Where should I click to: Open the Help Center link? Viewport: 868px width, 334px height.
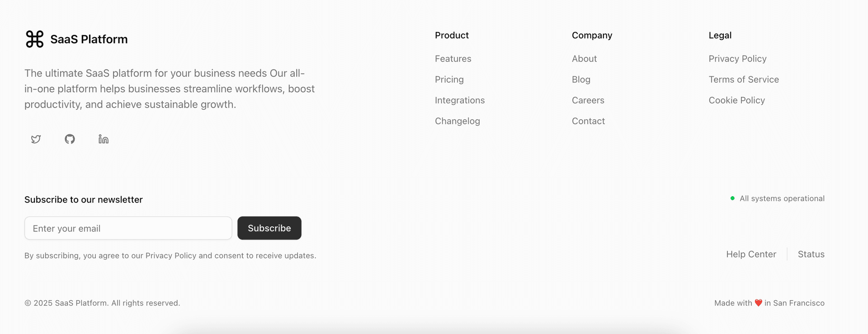click(751, 254)
